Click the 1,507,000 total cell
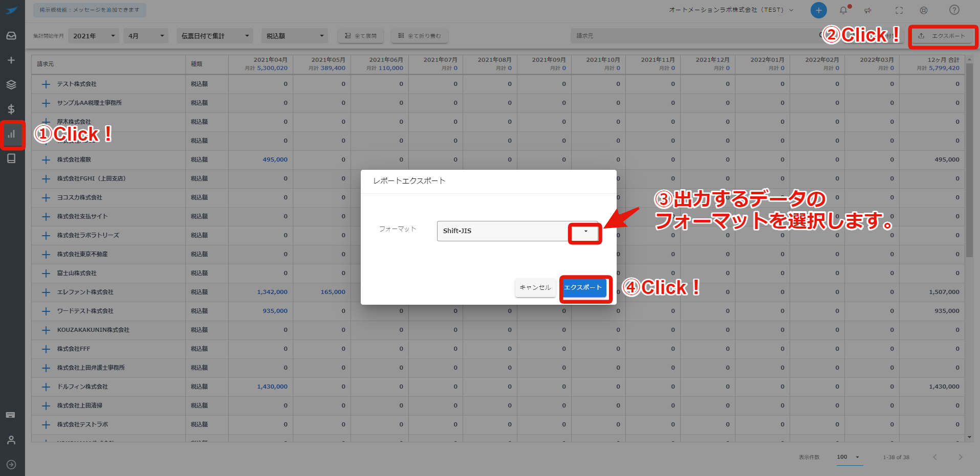980x476 pixels. (x=944, y=292)
